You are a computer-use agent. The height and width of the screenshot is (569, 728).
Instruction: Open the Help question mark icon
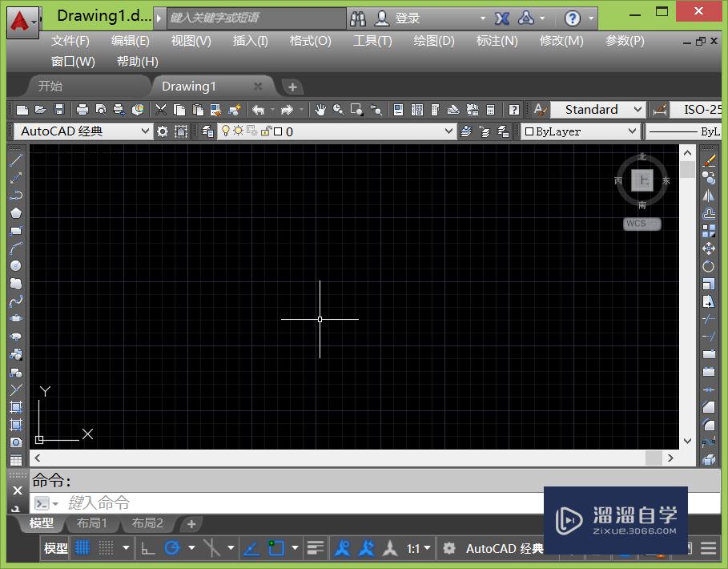coord(572,18)
